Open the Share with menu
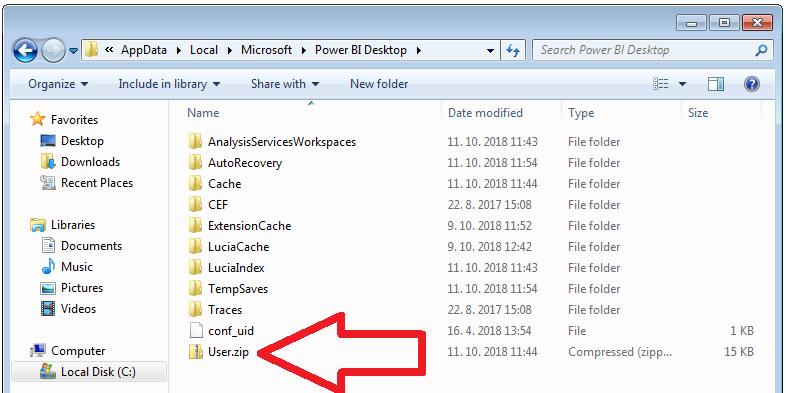The height and width of the screenshot is (393, 787). pyautogui.click(x=285, y=84)
